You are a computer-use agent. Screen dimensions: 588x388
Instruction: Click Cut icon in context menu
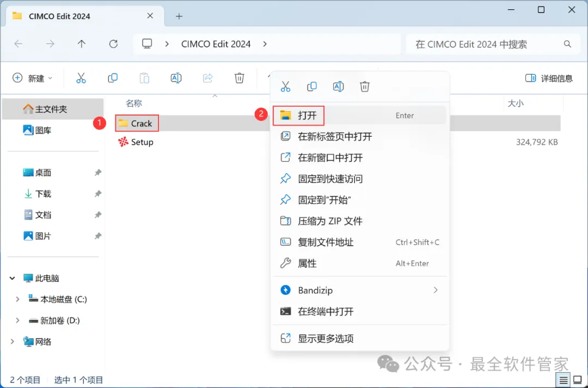click(285, 87)
